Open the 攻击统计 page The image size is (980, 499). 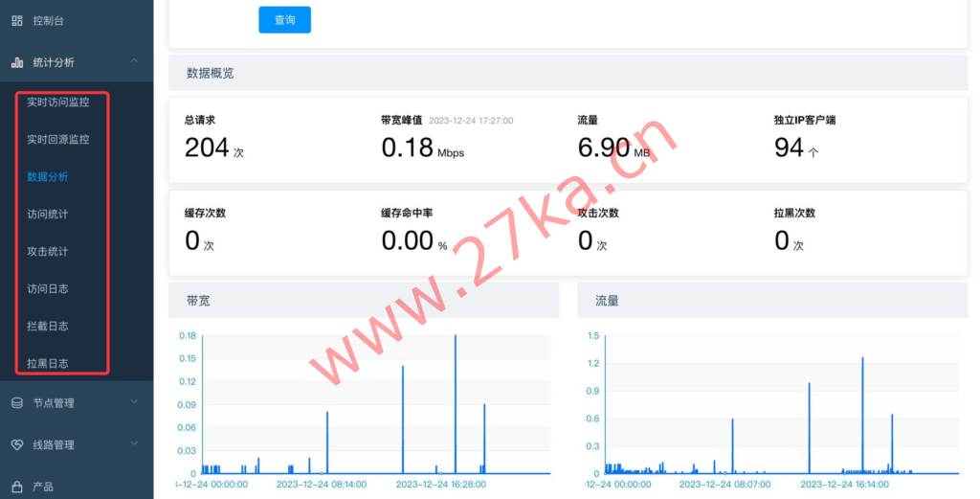click(x=48, y=251)
